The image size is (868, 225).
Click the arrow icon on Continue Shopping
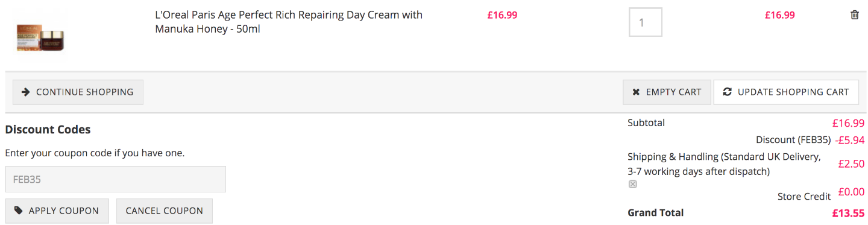coord(25,92)
